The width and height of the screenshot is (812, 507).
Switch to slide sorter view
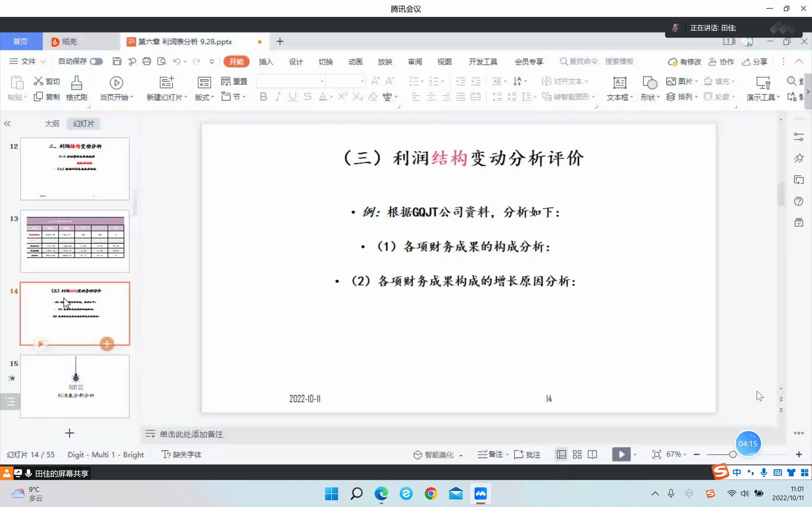(x=577, y=454)
